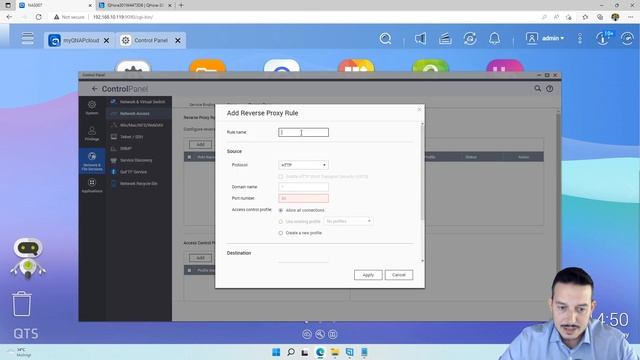Click the Cancel button in dialog

tap(399, 275)
